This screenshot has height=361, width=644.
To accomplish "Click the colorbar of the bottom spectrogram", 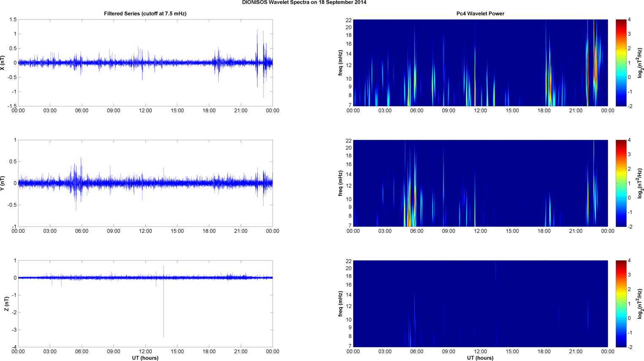I will 621,304.
